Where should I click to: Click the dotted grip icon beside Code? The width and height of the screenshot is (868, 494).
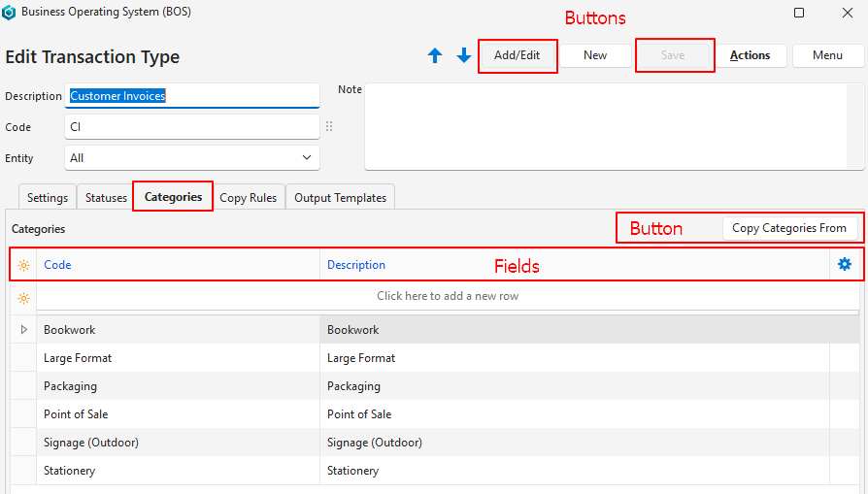[329, 127]
